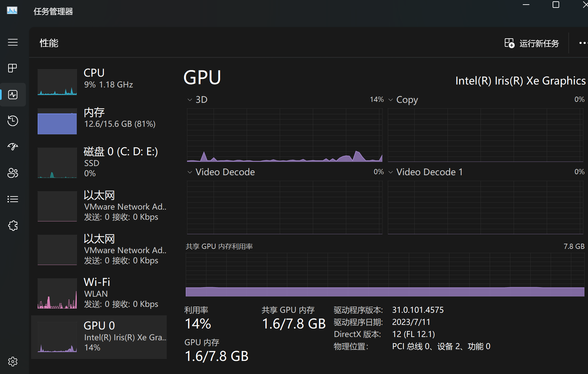
Task: Click the 共享 GPU 内存利用率 graph
Action: pyautogui.click(x=385, y=274)
